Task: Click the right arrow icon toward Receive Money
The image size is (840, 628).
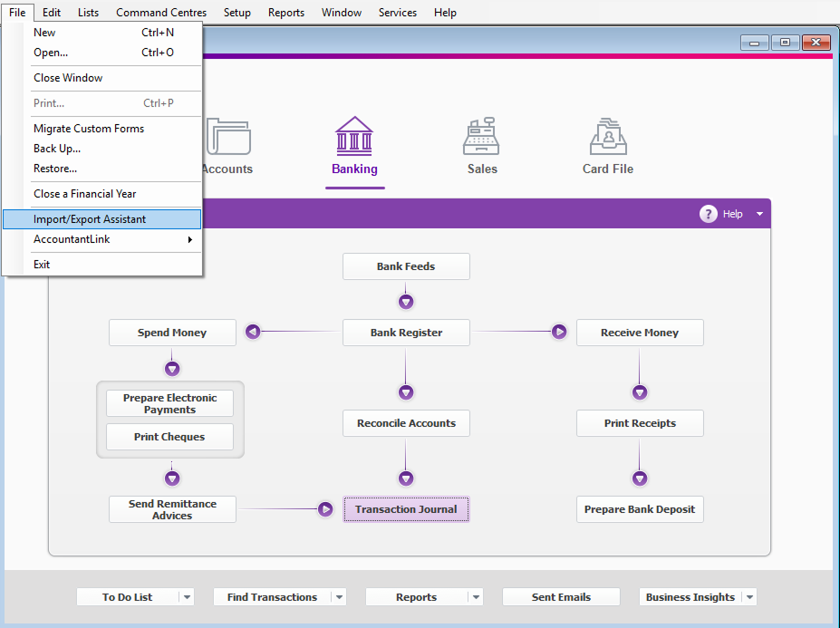Action: (559, 332)
